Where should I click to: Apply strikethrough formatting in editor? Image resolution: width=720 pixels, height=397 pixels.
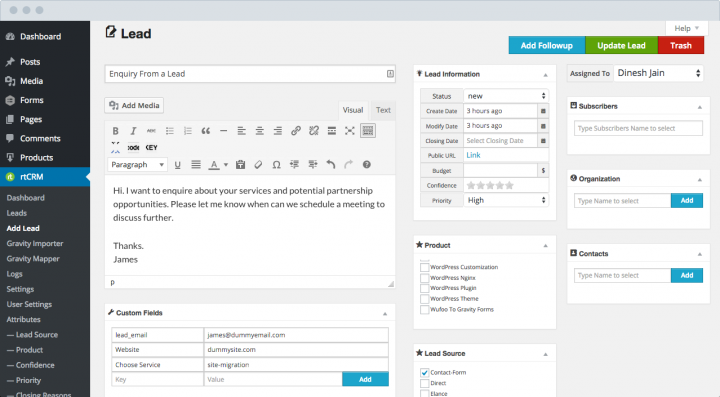tap(151, 131)
